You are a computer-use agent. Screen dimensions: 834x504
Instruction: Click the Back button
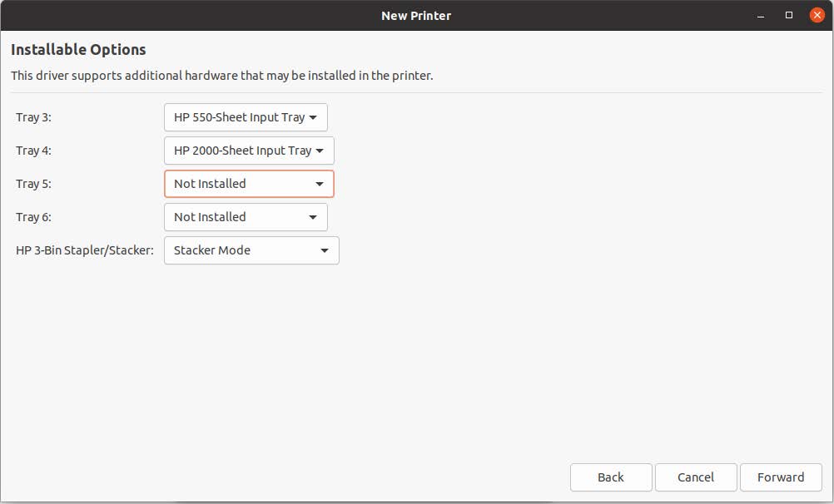(610, 477)
